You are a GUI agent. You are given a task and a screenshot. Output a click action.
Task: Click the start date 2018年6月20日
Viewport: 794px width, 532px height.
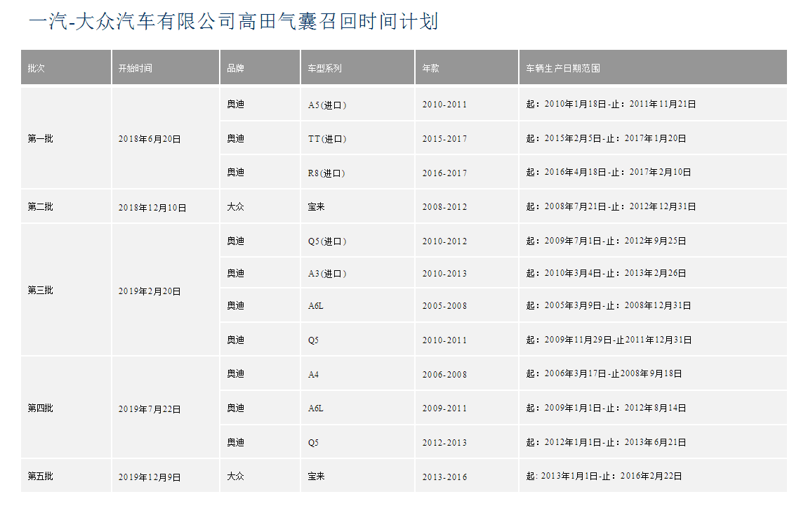[x=150, y=139]
